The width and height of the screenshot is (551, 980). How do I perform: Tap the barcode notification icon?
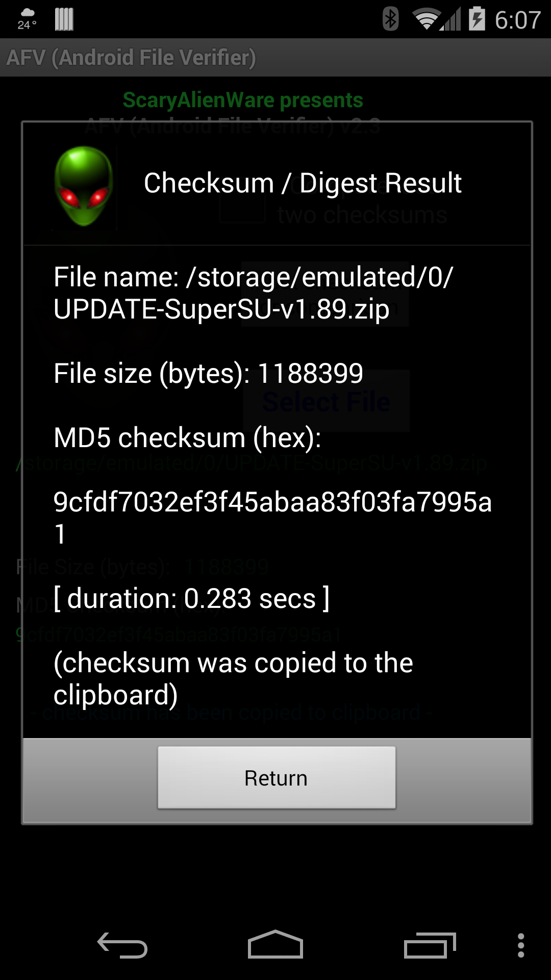[64, 19]
